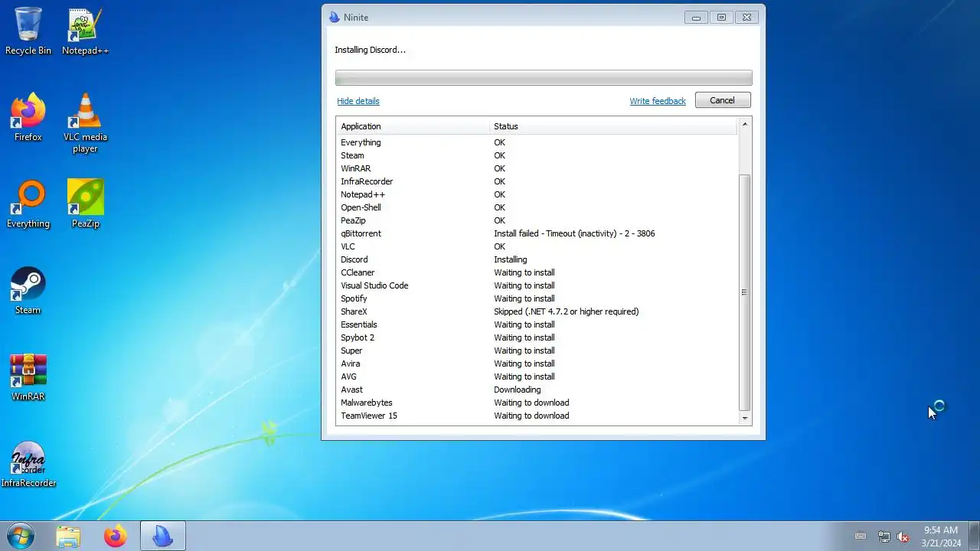Select the VLC row in the list
This screenshot has width=980, height=551.
pos(537,246)
